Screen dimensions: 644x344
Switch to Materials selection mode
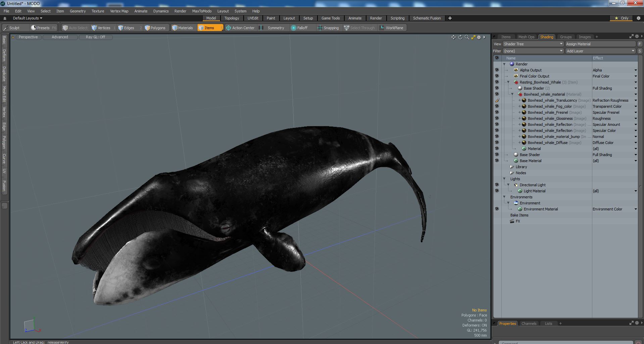click(x=183, y=28)
